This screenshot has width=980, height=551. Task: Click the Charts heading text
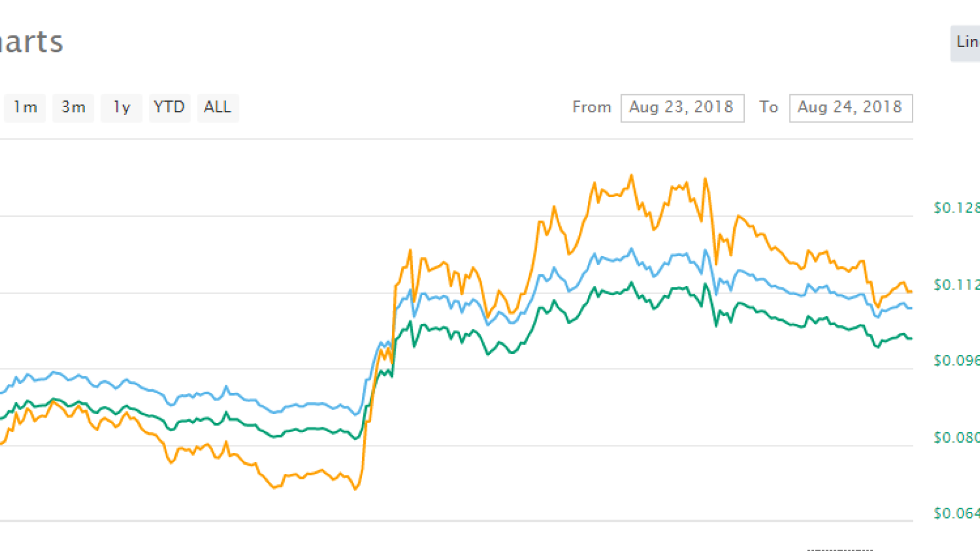pos(31,42)
